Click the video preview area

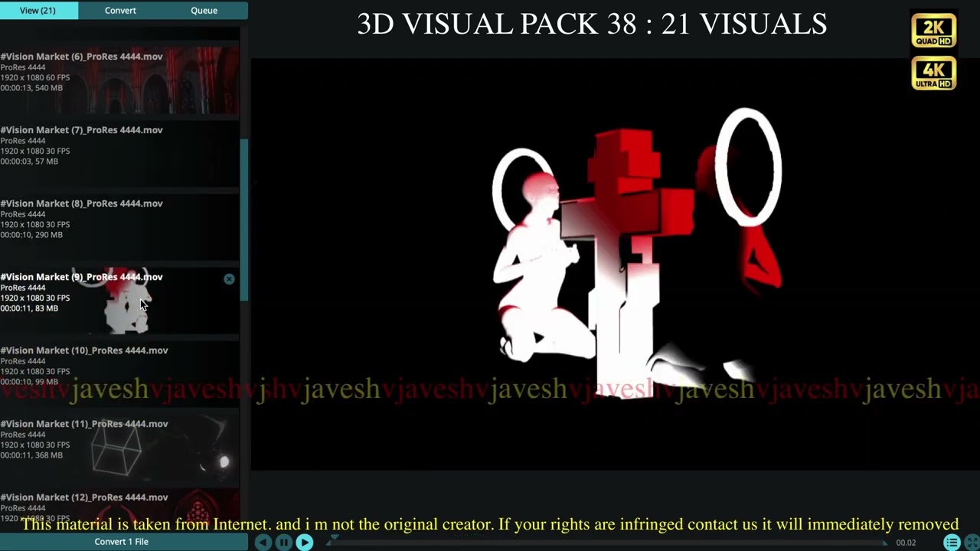(x=616, y=264)
